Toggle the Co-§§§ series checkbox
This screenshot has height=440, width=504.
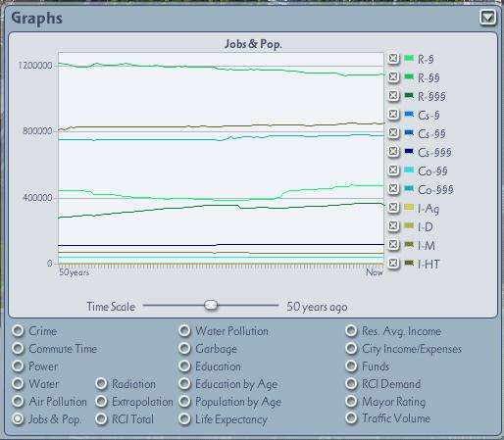393,188
